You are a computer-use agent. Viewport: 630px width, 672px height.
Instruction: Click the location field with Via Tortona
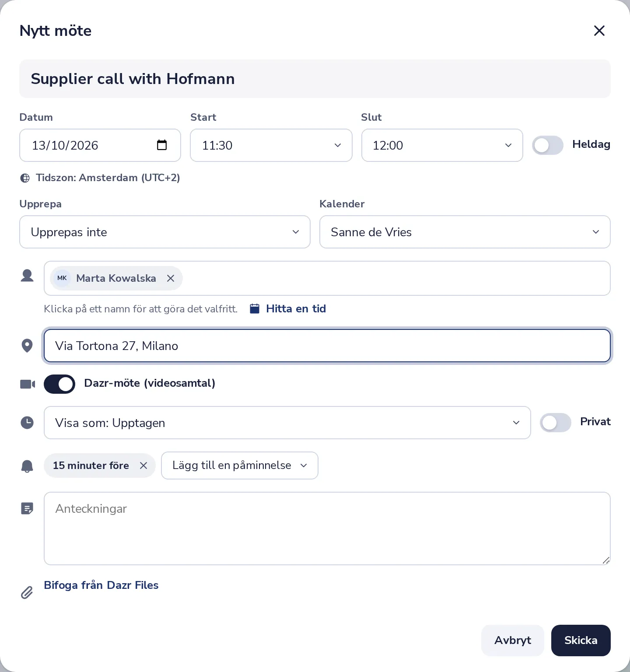tap(327, 346)
